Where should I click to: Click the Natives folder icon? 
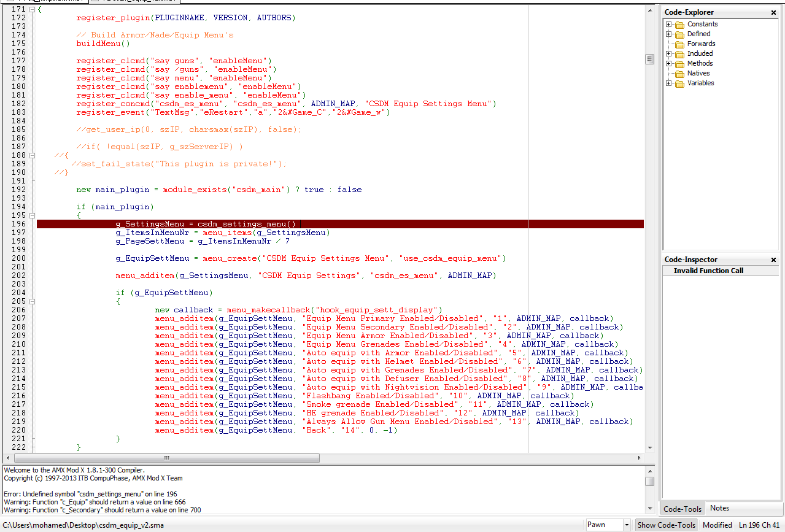[x=679, y=74]
